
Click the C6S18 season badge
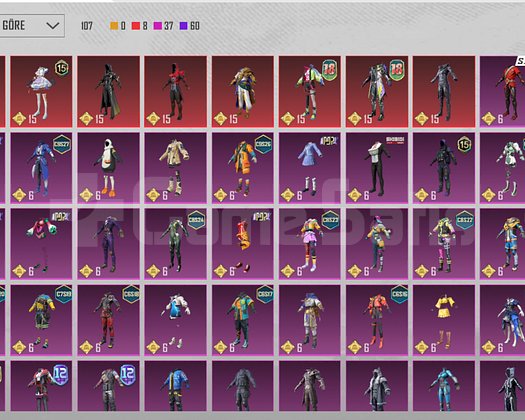coord(131,294)
